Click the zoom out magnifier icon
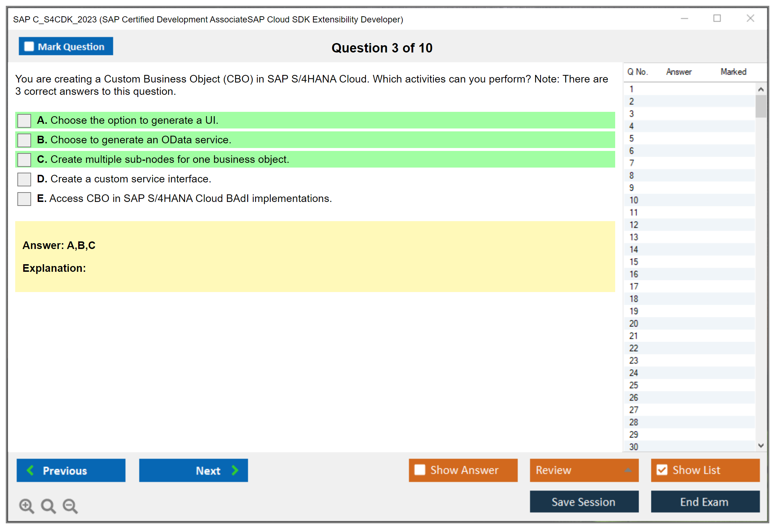Viewport: 778px width, 532px height. pos(70,506)
